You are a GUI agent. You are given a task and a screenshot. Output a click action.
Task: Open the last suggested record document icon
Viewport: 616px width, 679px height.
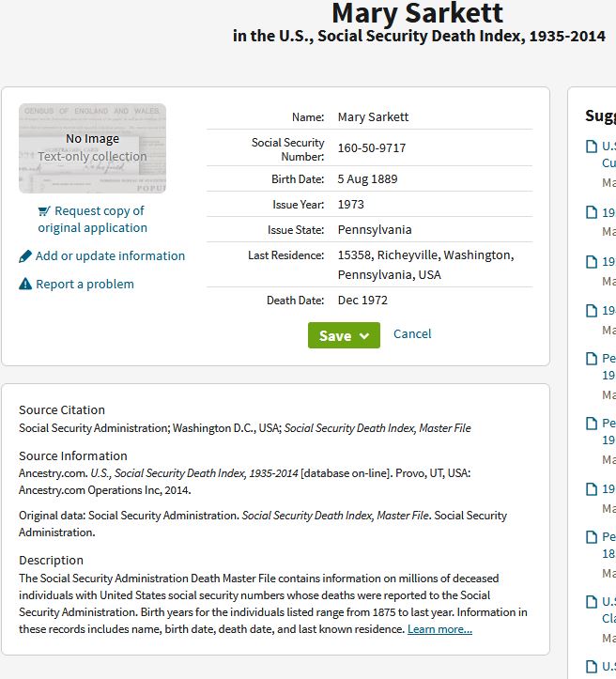pos(592,667)
